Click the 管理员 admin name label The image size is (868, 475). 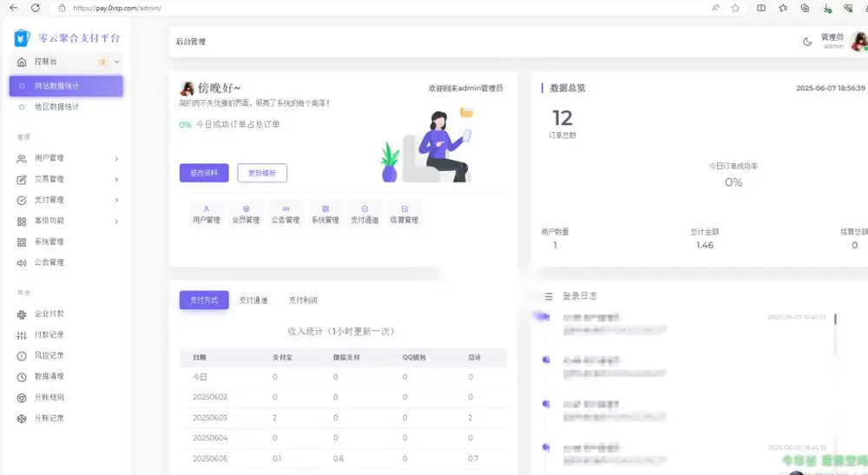click(x=832, y=37)
